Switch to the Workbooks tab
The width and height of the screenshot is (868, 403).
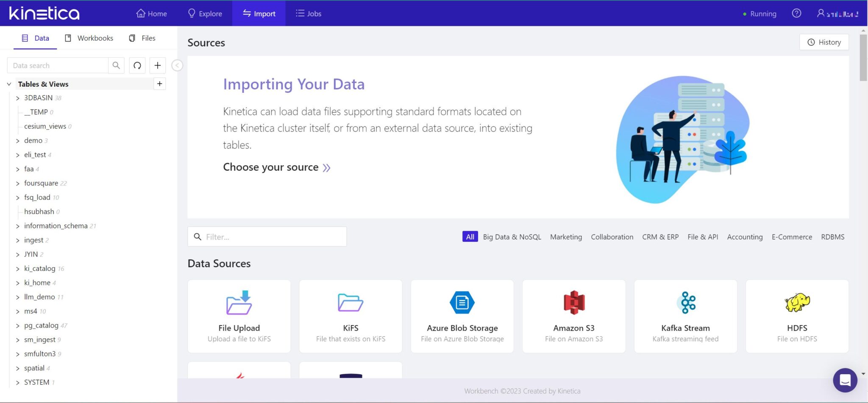[x=89, y=38]
